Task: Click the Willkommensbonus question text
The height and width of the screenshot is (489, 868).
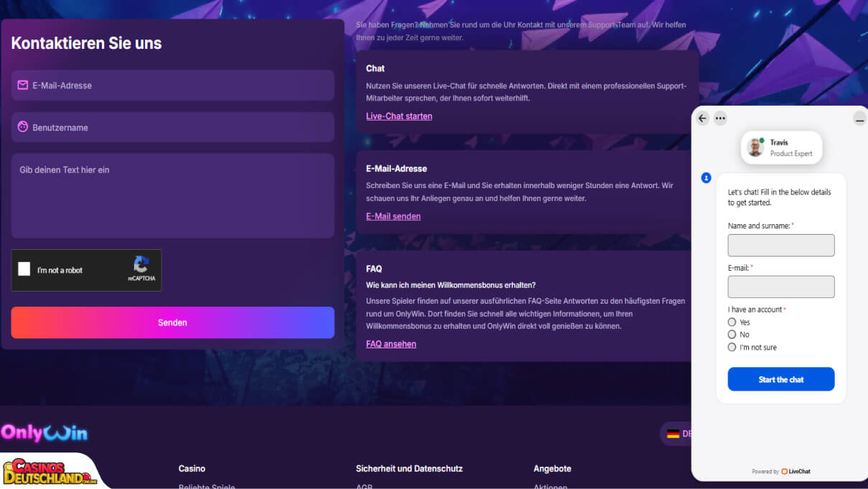Action: coord(450,285)
